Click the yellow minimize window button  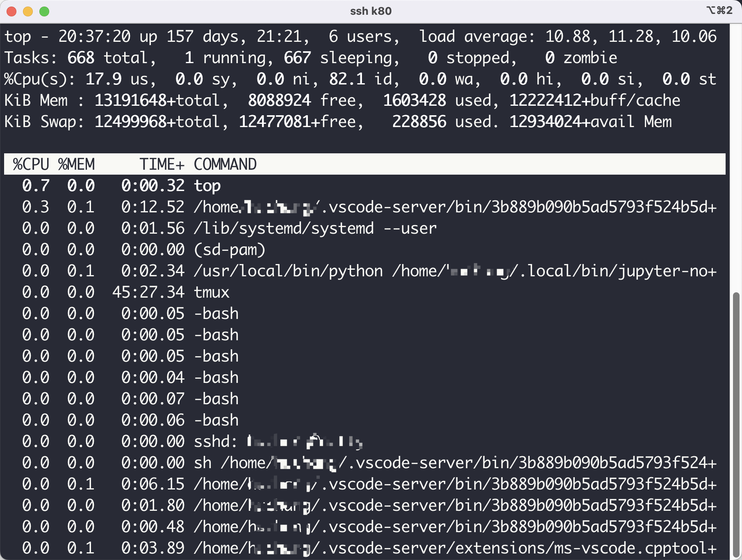pos(28,11)
